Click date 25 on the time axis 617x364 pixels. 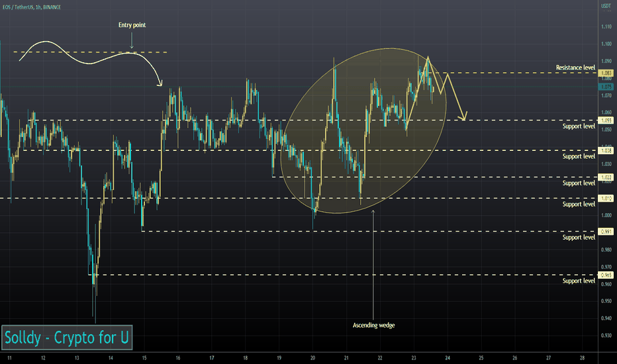(x=481, y=358)
